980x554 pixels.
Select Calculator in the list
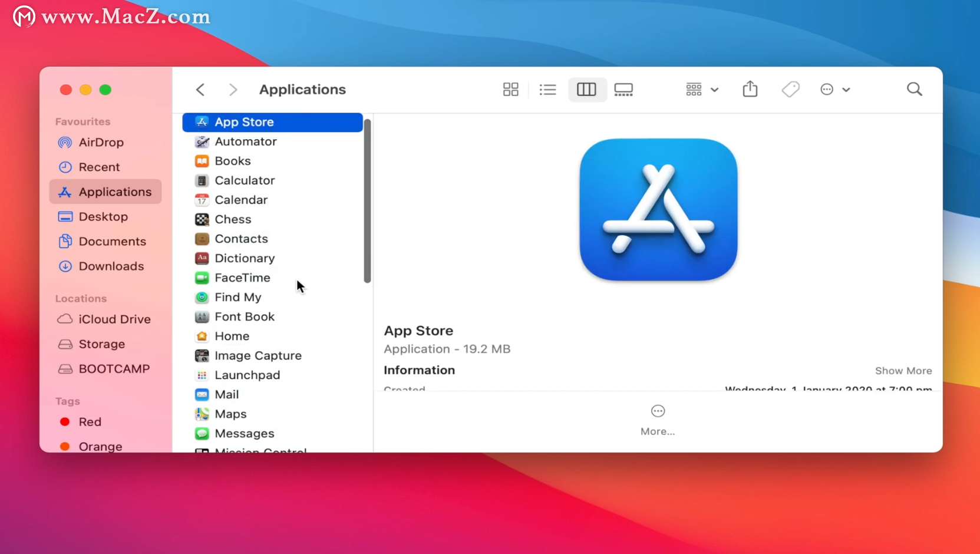point(272,180)
